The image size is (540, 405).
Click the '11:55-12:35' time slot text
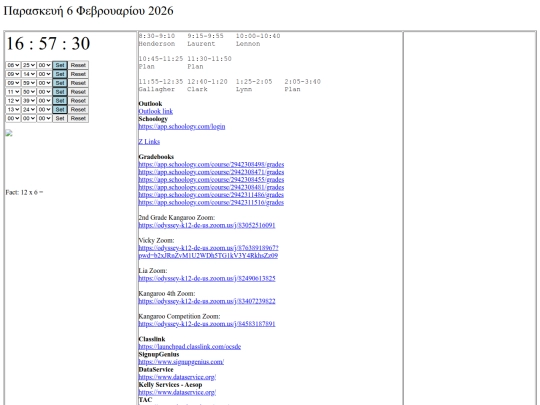(161, 82)
